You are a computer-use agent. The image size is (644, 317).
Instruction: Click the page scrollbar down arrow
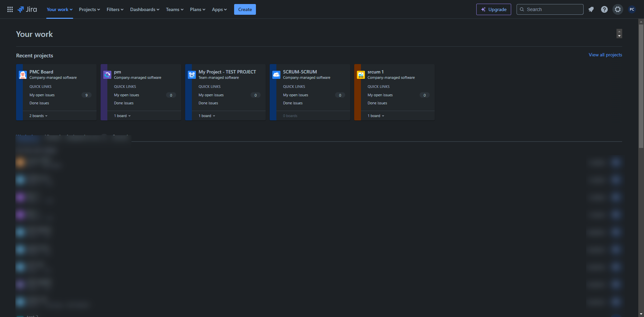click(x=641, y=314)
